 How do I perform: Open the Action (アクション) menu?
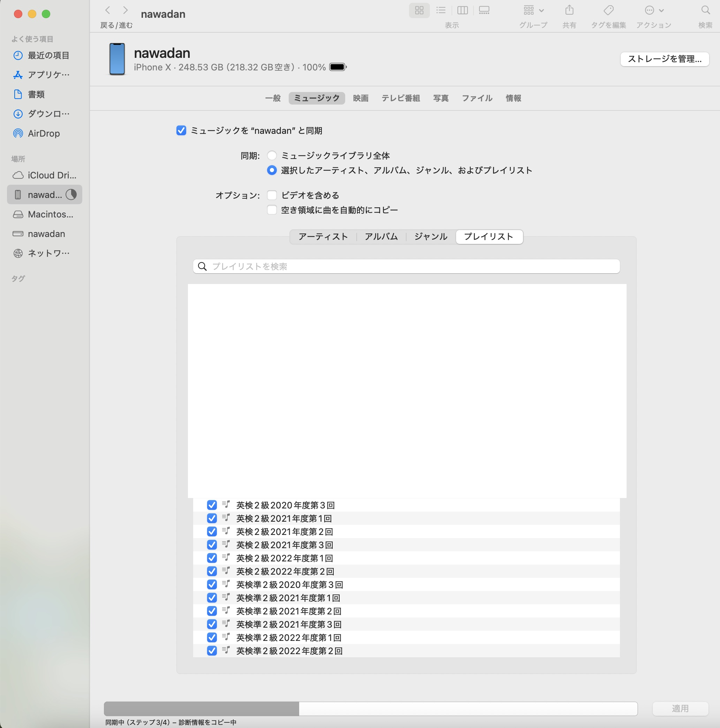point(654,10)
